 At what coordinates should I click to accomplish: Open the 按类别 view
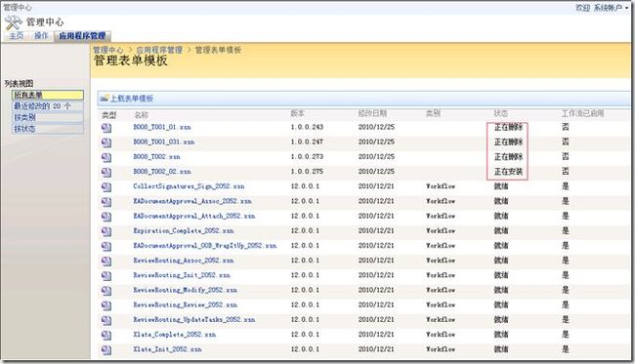coord(48,118)
